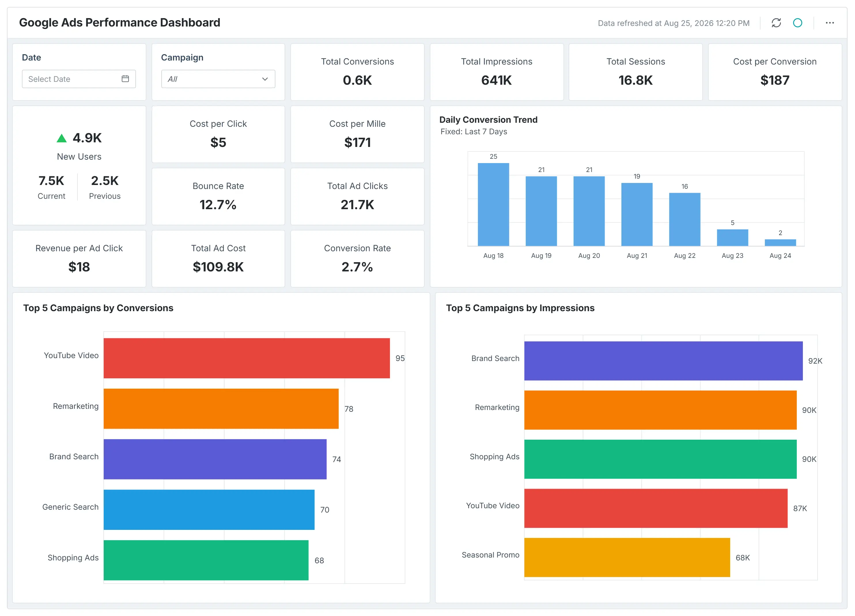Click the Aug 18 bar in conversion trend
Screen dimensions: 855x616
pyautogui.click(x=493, y=204)
